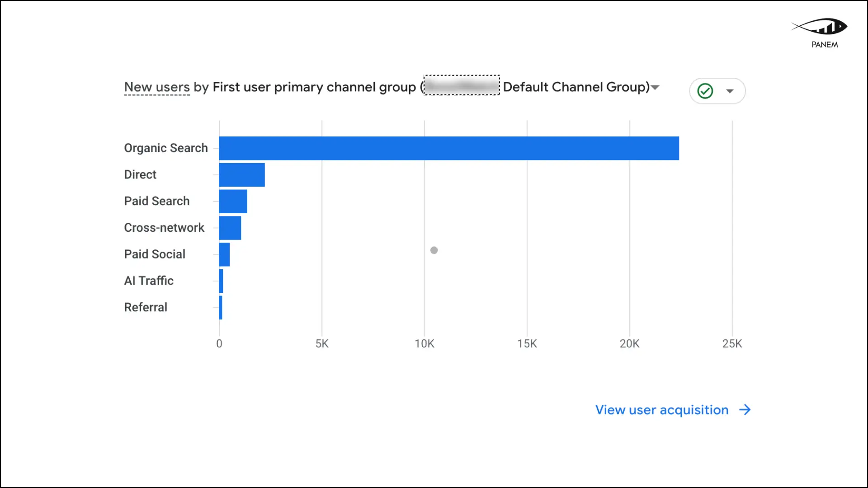Click the Organic Search bar
This screenshot has height=488, width=868.
pos(448,148)
